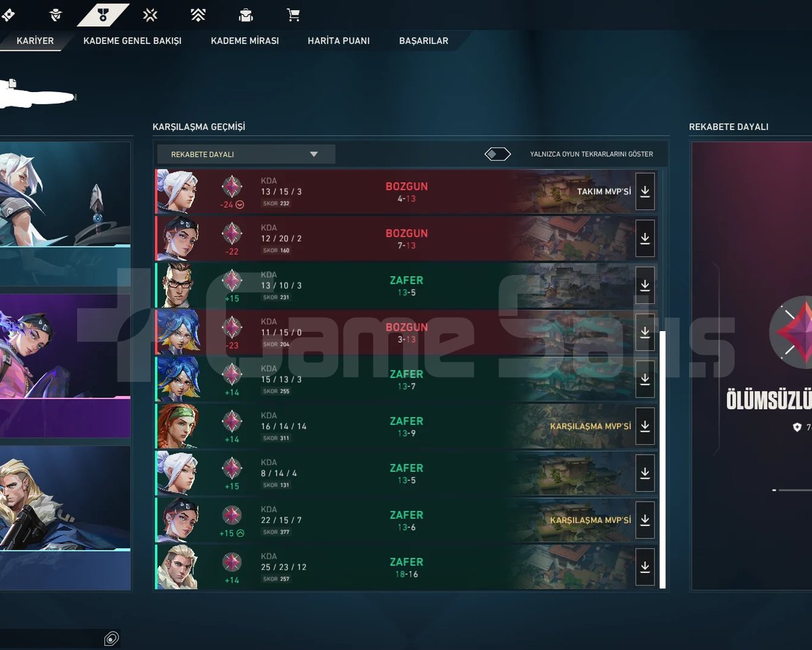Download replay for the 16 / 14 / 14 match
Screen dimensions: 812x650
point(645,427)
